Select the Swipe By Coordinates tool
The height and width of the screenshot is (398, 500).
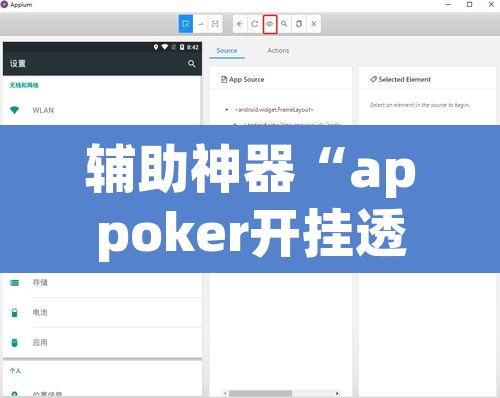click(201, 24)
